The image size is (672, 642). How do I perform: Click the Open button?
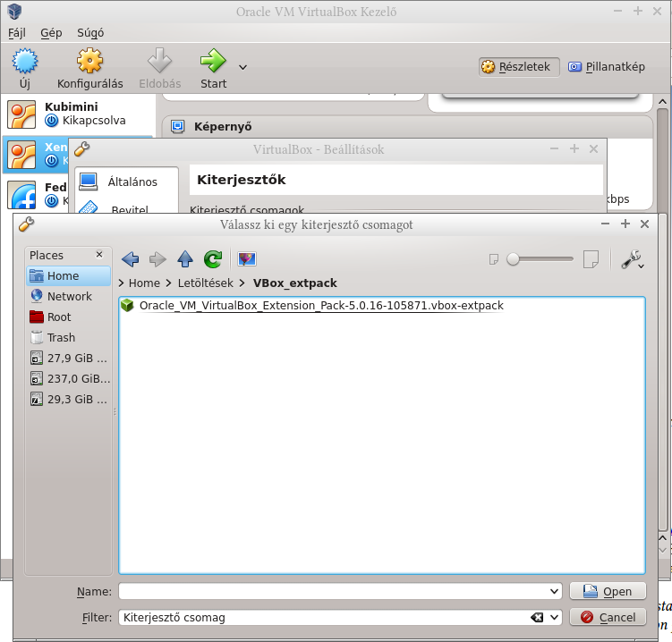coord(608,591)
